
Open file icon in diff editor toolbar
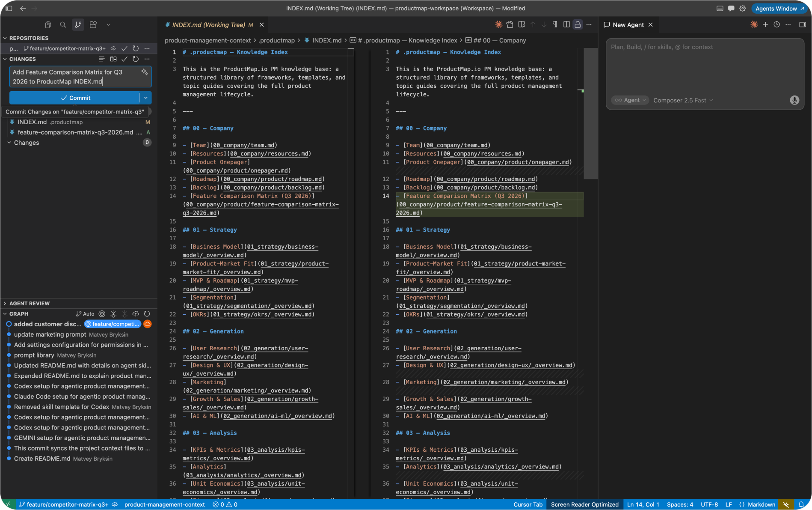[x=510, y=24]
